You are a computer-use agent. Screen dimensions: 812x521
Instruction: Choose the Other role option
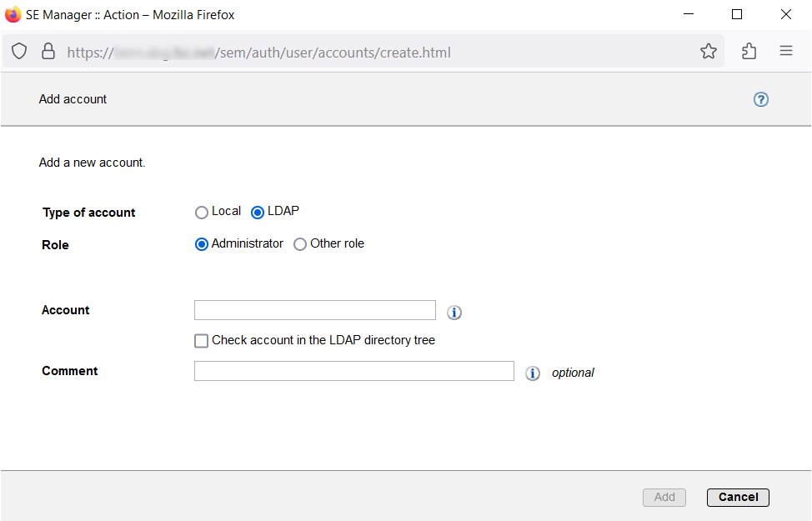[x=300, y=244]
